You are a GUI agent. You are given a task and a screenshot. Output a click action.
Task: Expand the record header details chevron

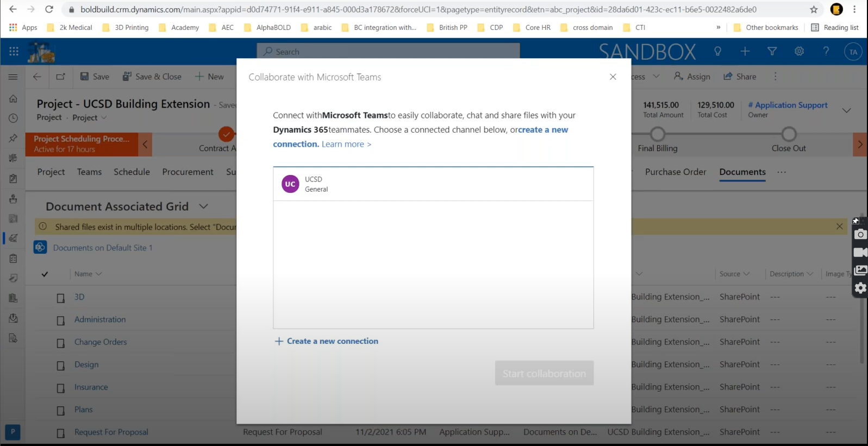[846, 110]
